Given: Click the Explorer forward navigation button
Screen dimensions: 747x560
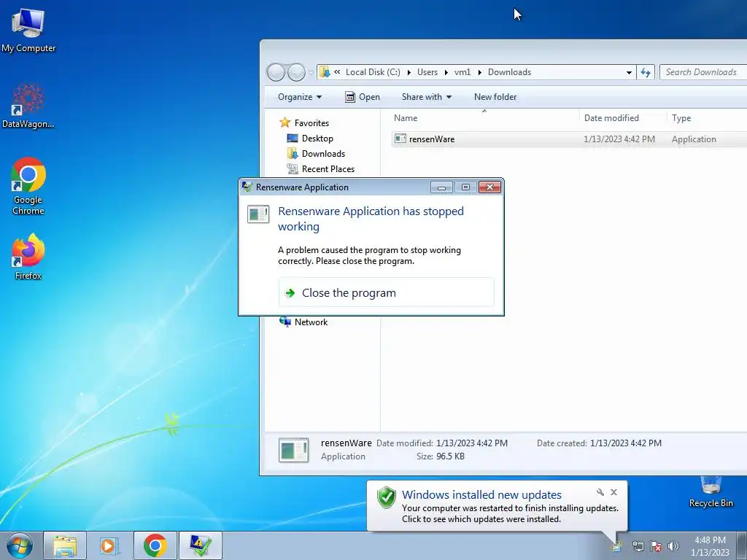Looking at the screenshot, I should pos(296,72).
